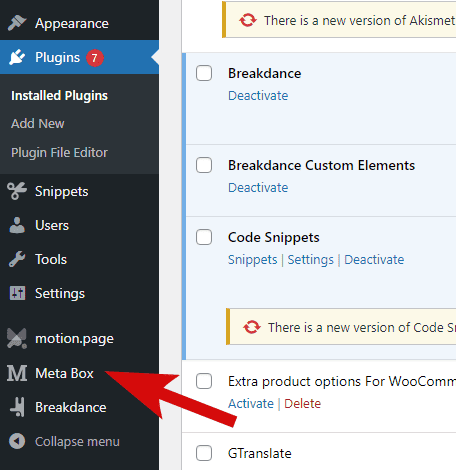Image resolution: width=456 pixels, height=470 pixels.
Task: Click the Breakdance sidebar icon
Action: coord(17,407)
